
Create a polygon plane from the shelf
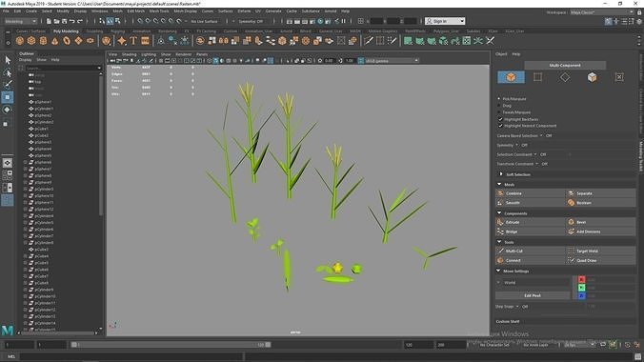click(x=78, y=41)
